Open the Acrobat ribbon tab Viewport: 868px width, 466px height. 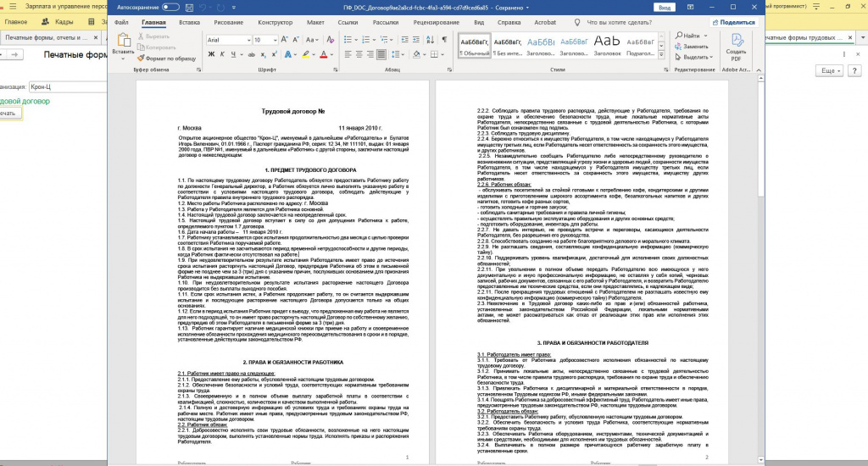pos(545,23)
